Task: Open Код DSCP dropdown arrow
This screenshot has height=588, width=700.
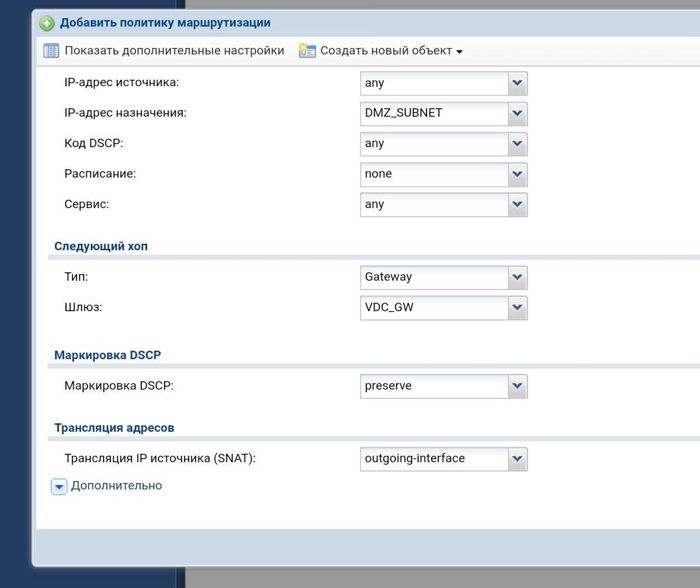Action: (517, 144)
